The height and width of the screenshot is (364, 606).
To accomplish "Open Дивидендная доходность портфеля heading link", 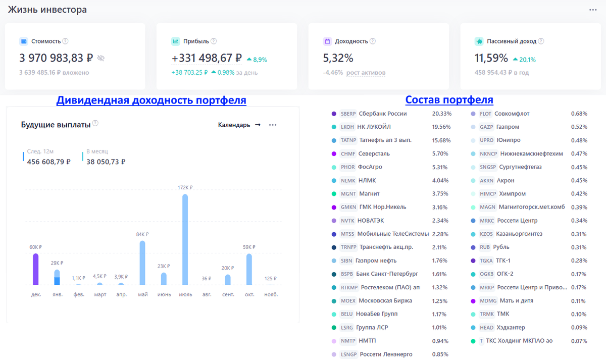I will click(x=151, y=100).
